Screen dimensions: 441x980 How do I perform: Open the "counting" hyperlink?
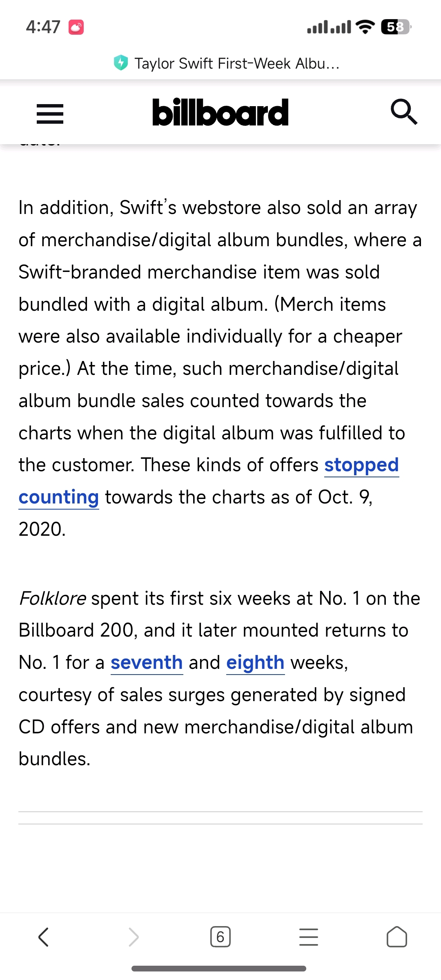pyautogui.click(x=59, y=497)
